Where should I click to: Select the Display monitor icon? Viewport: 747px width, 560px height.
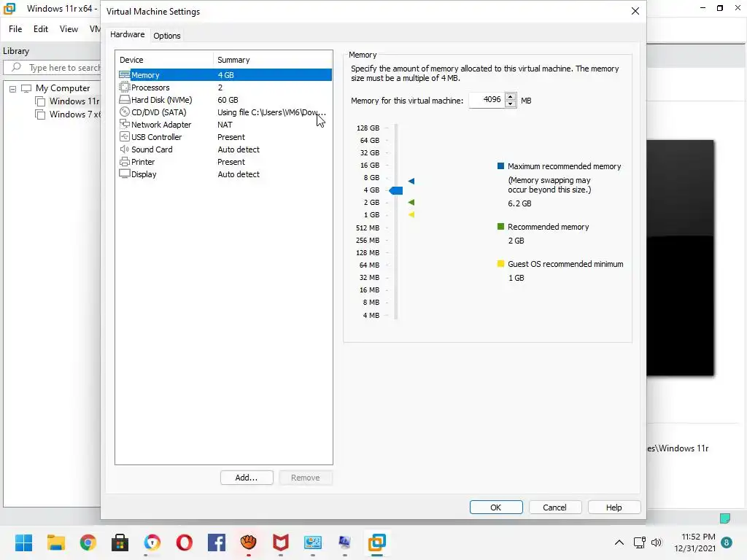(x=124, y=174)
